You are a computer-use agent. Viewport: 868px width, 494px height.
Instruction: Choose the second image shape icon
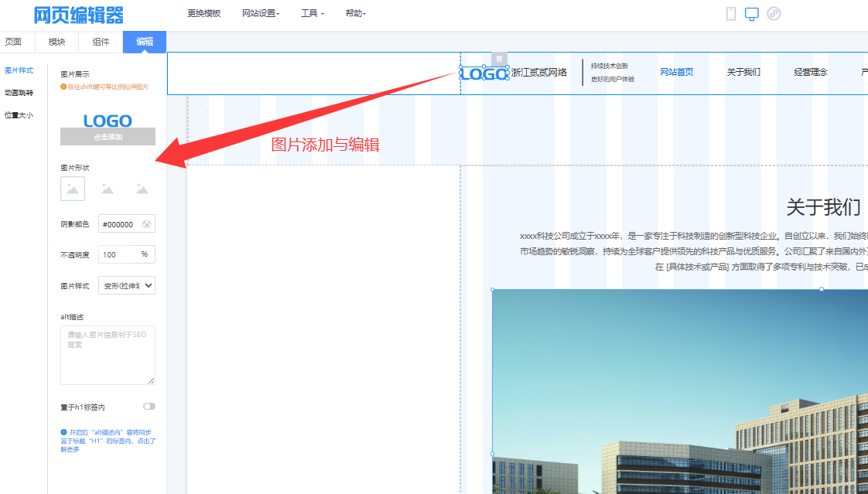point(108,189)
